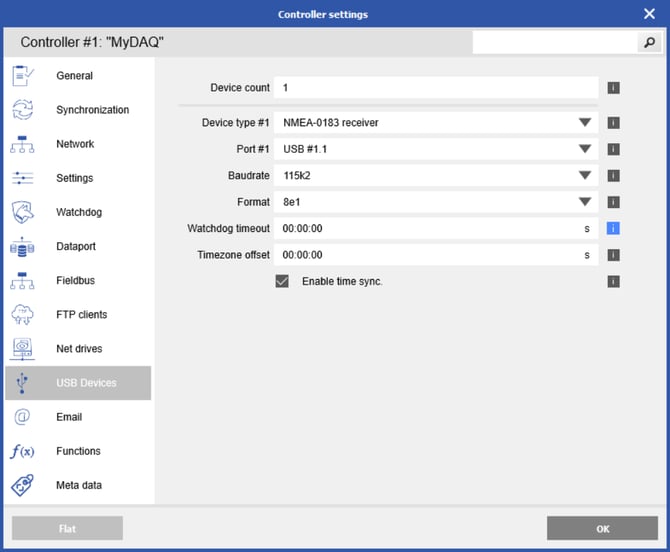Click the Functions f(x) icon
This screenshot has height=552, width=670.
click(23, 451)
